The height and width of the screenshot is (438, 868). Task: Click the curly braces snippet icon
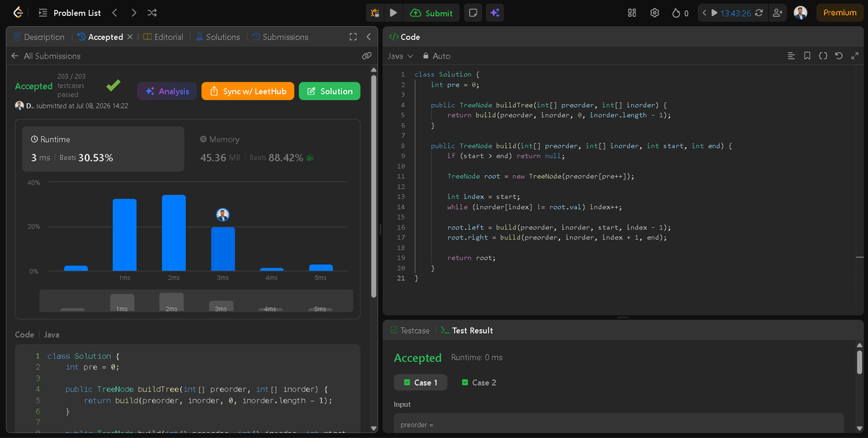pos(823,56)
